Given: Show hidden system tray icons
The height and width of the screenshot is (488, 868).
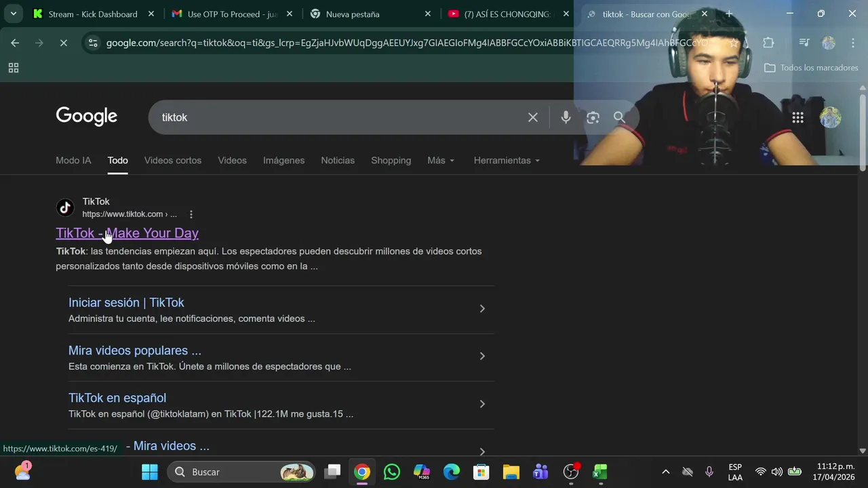Looking at the screenshot, I should click(665, 472).
